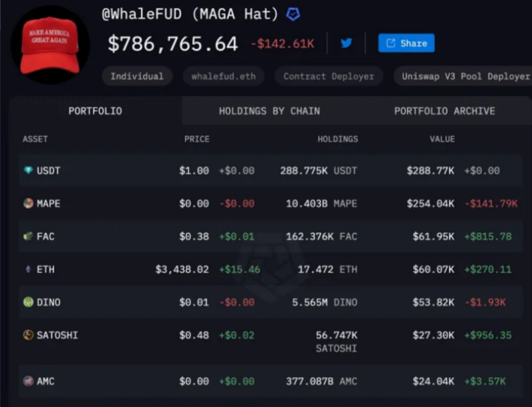
Task: Switch to the Portfolio tab
Action: 95,111
